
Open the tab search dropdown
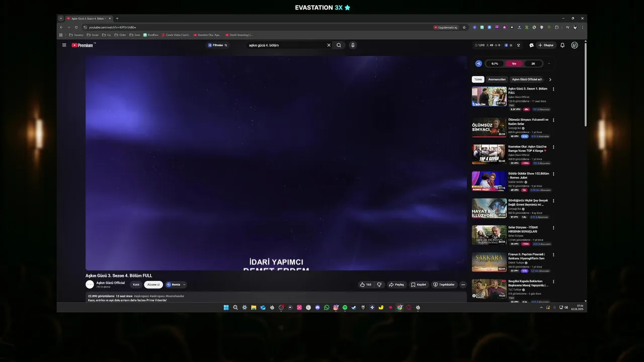(61, 19)
